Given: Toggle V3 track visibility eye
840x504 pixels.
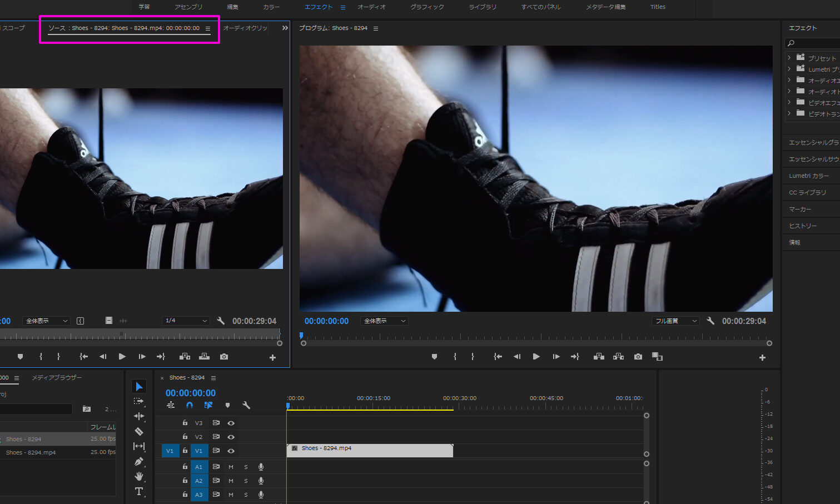Looking at the screenshot, I should tap(231, 423).
